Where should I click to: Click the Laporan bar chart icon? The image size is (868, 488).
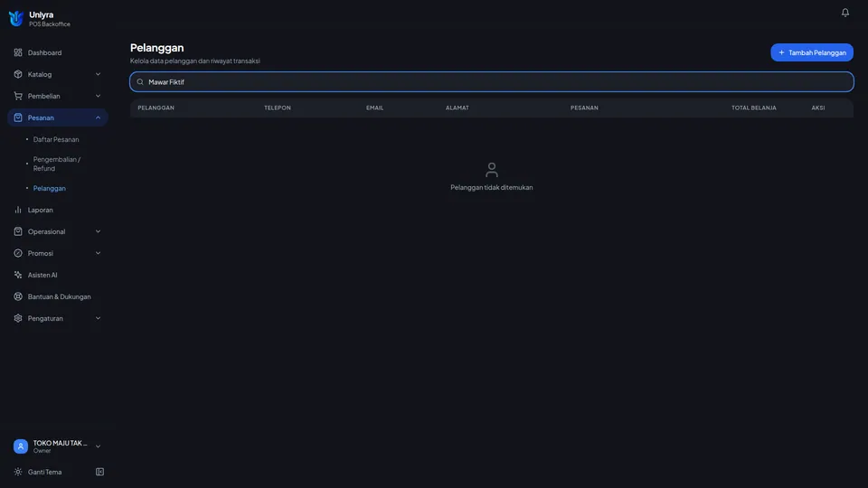[18, 210]
